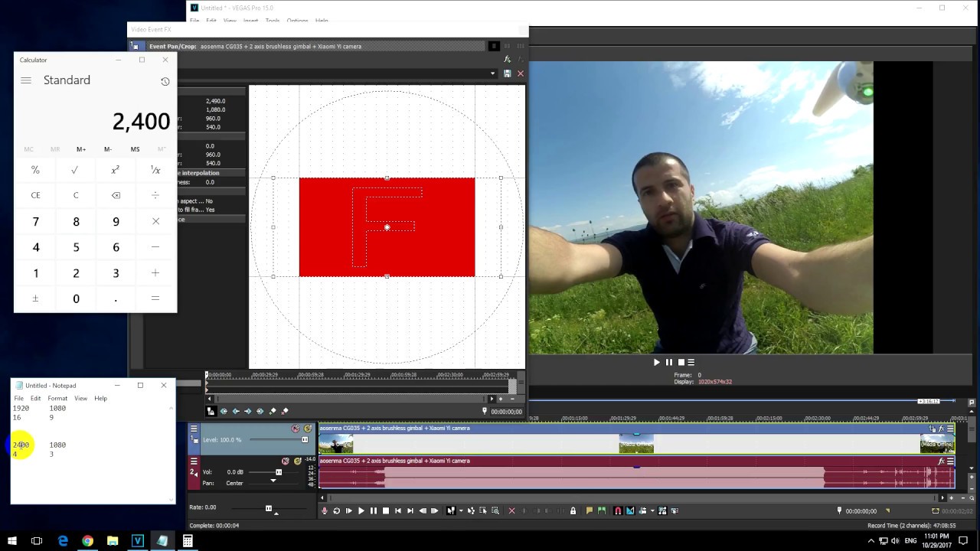Solo audio track 2
The height and width of the screenshot is (551, 980).
point(298,461)
